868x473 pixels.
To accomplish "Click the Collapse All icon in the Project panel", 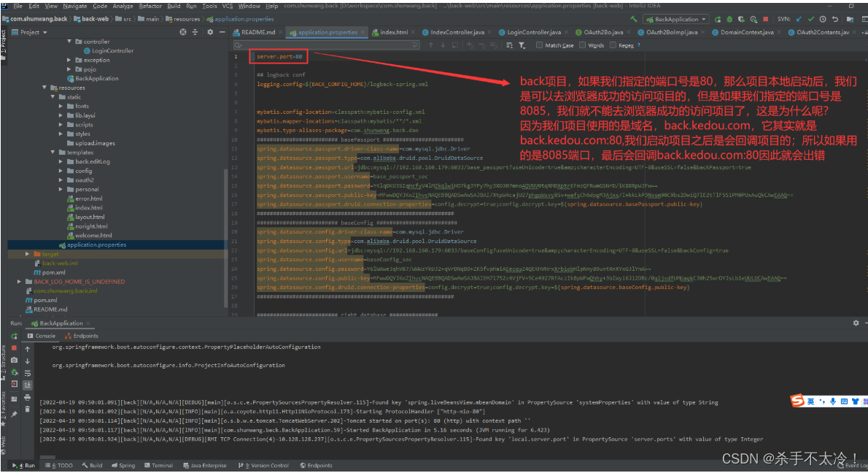I will 195,32.
